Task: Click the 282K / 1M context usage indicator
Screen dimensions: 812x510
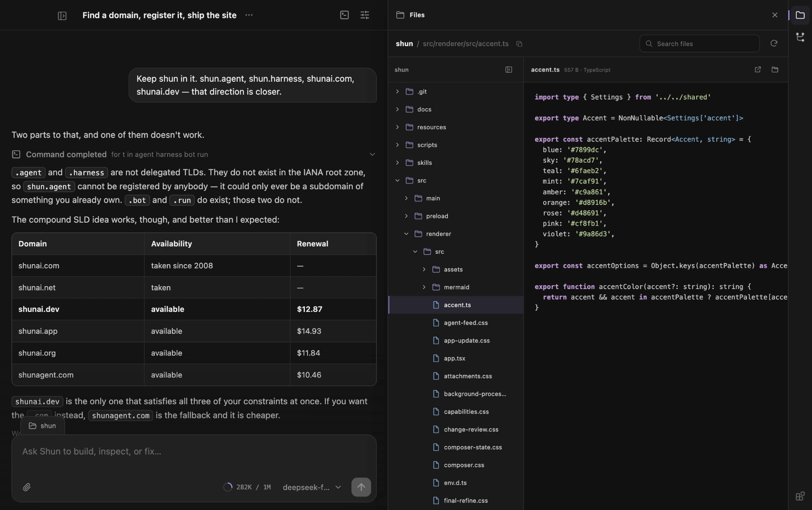Action: 247,487
